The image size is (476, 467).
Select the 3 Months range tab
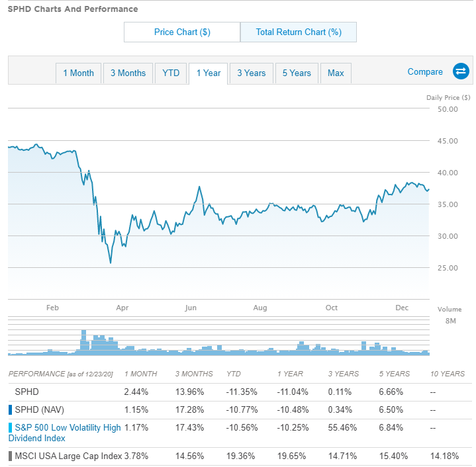point(128,73)
